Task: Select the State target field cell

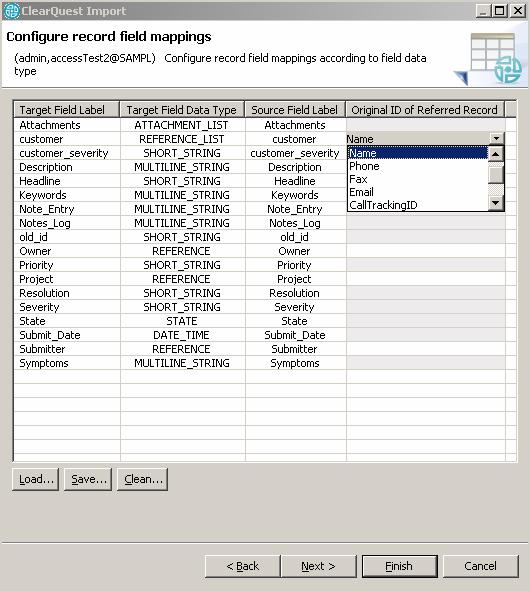Action: [67, 321]
